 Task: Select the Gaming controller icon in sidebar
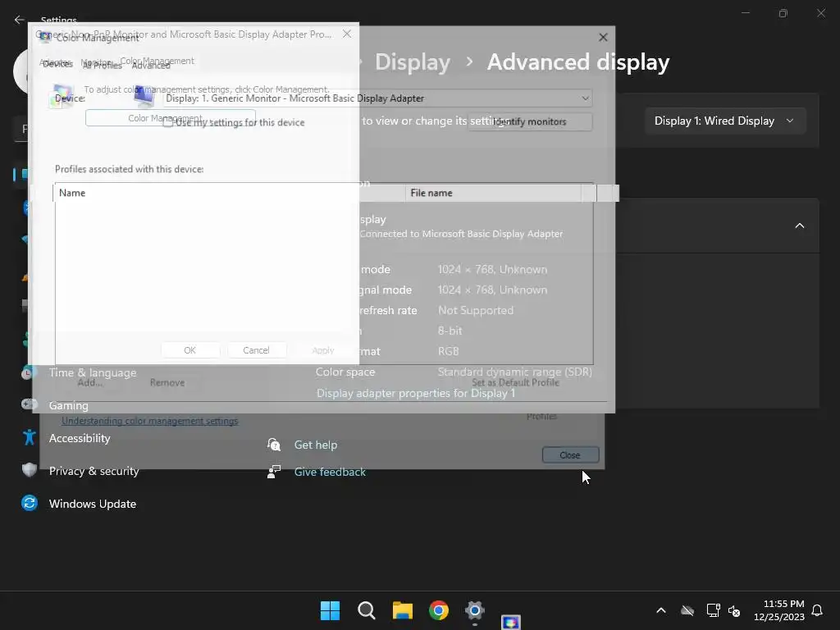(x=29, y=404)
